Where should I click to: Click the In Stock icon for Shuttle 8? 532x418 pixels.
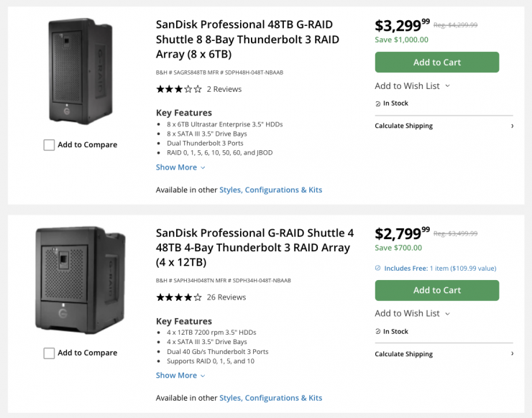378,104
